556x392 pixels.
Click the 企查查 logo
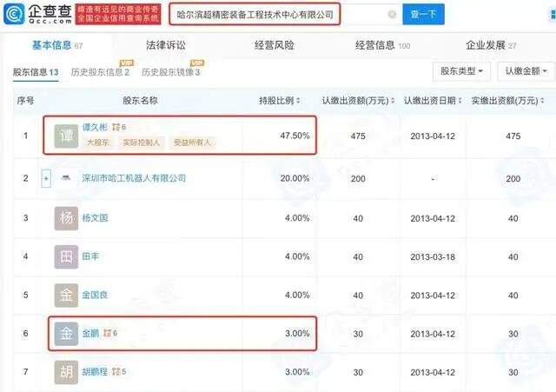(x=37, y=15)
